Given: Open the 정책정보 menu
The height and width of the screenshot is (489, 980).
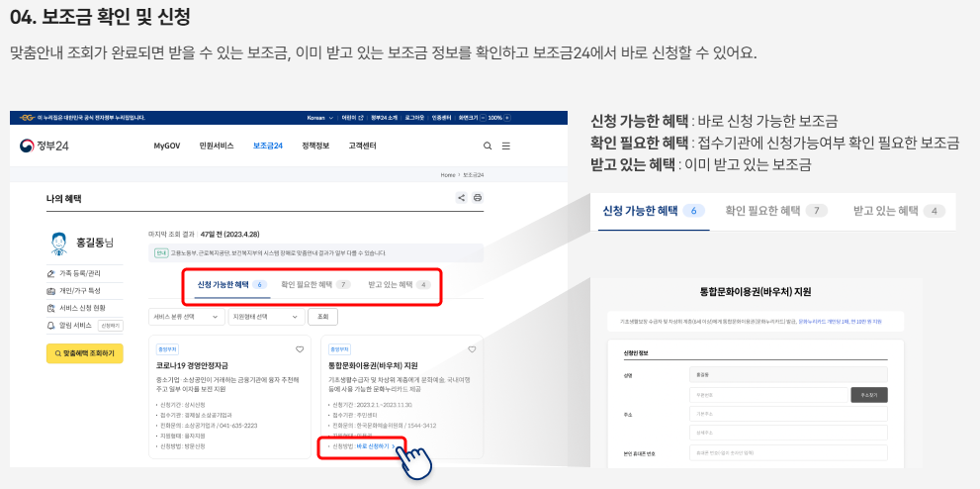Looking at the screenshot, I should click(315, 146).
